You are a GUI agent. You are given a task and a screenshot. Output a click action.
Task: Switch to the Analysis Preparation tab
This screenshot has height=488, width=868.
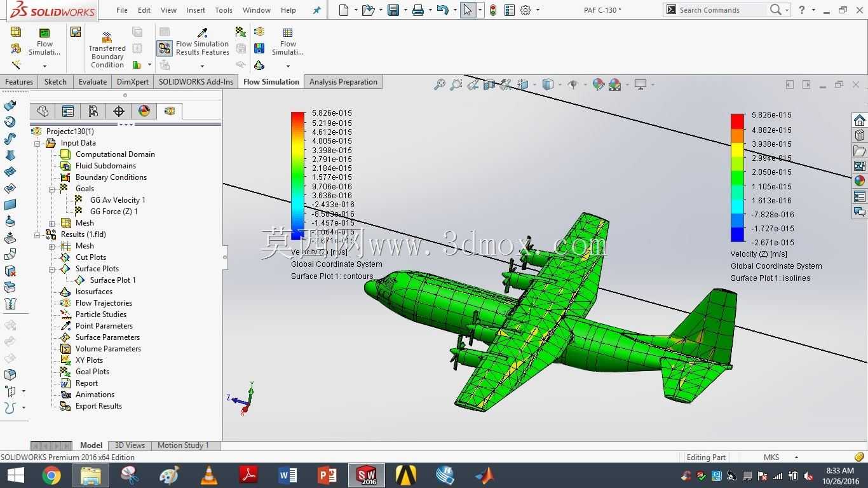343,82
